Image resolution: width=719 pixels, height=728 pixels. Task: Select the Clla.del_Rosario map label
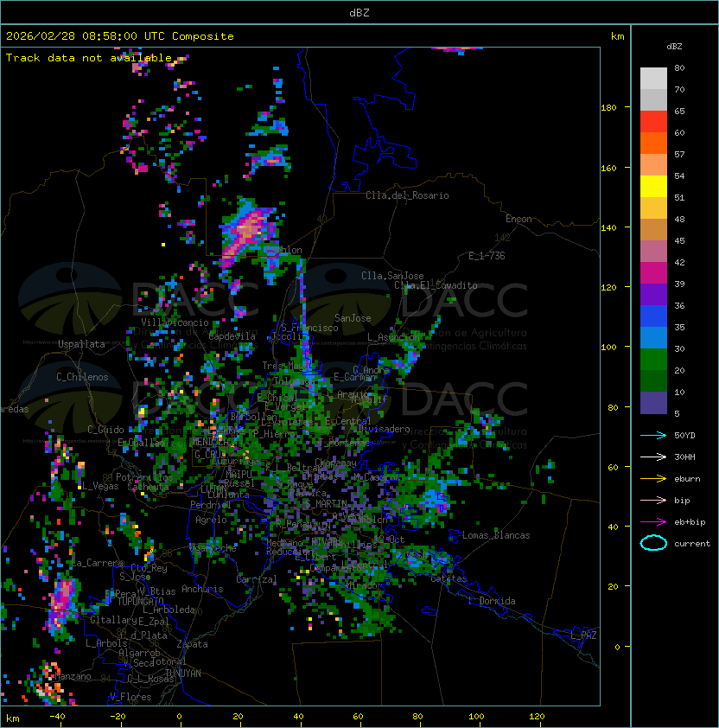pyautogui.click(x=407, y=195)
